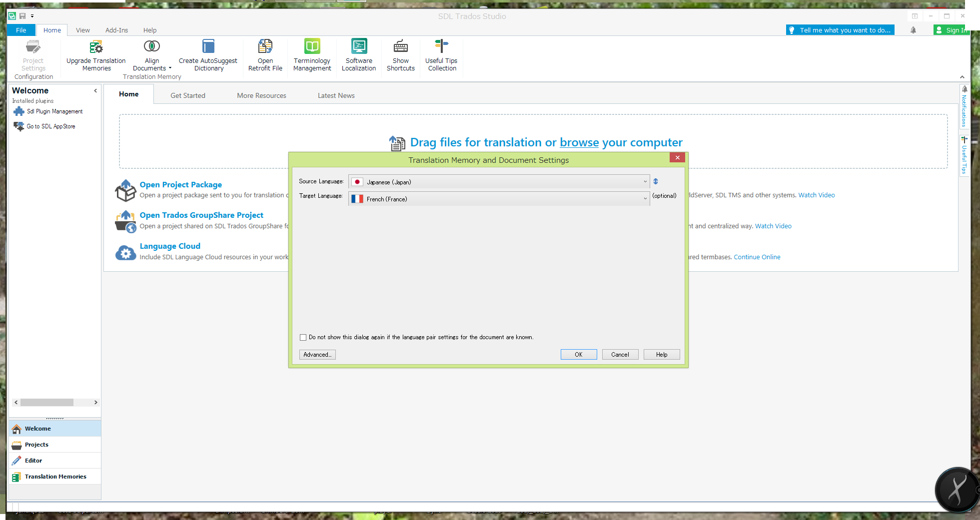Open the File menu
980x520 pixels.
click(21, 30)
